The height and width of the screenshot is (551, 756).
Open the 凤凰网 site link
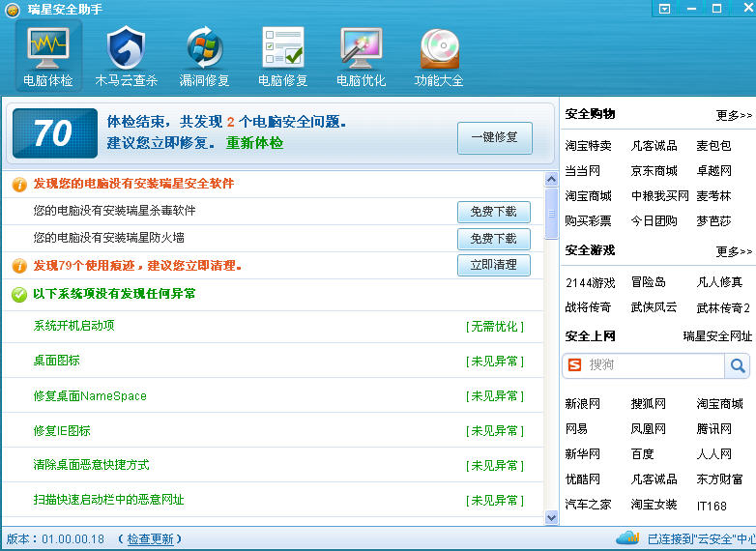648,429
